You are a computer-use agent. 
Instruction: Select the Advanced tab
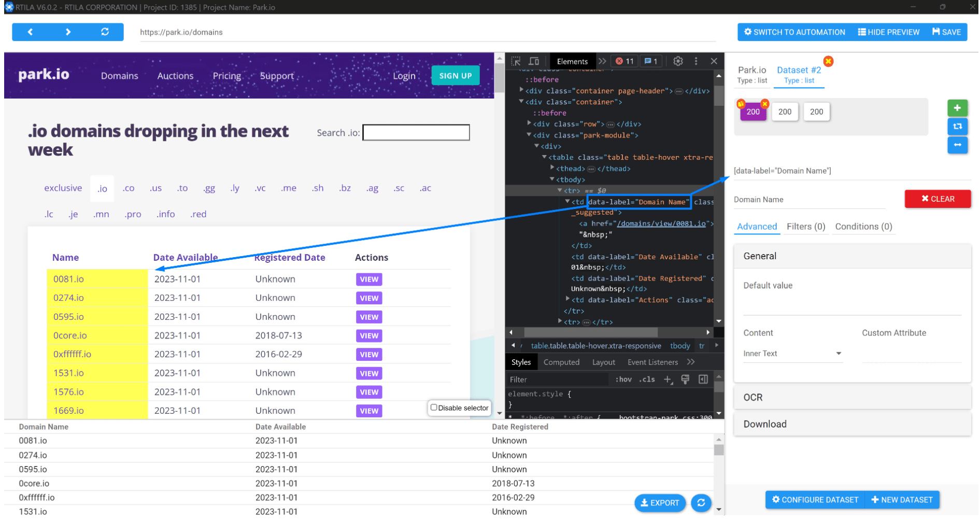[x=757, y=227]
